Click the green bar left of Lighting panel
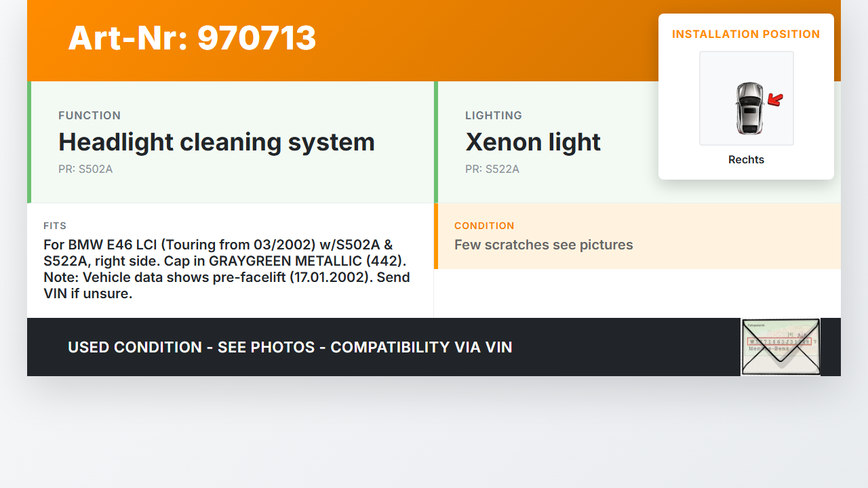 (436, 142)
